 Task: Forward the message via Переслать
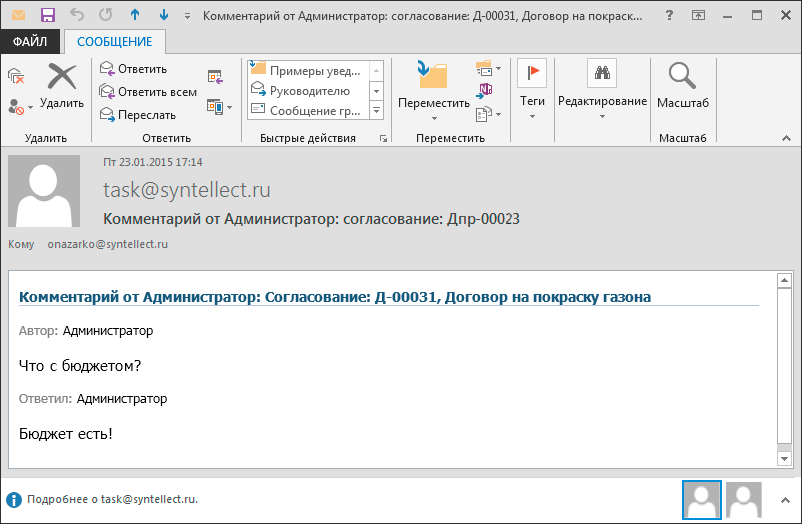(138, 115)
